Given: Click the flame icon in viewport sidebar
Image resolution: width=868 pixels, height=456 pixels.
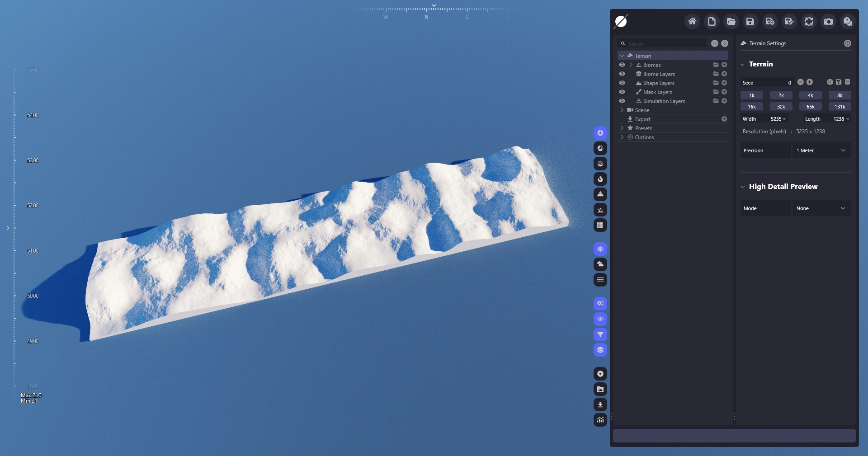Looking at the screenshot, I should 600,179.
